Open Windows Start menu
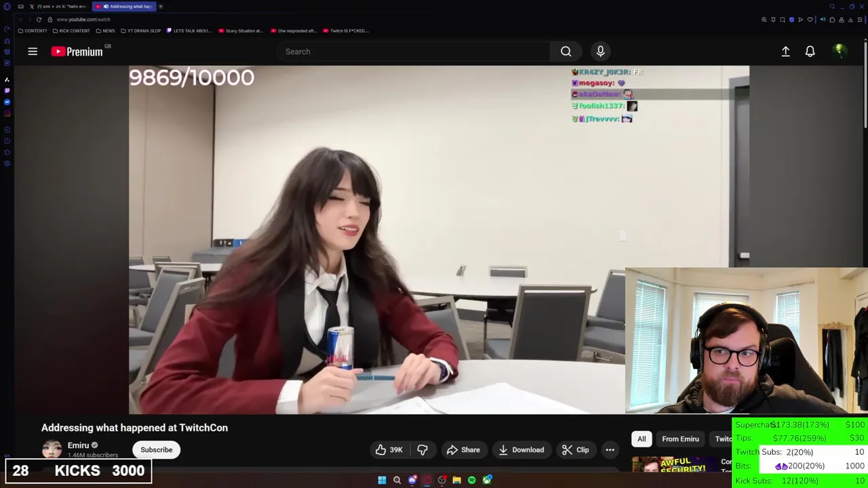Viewport: 868px width, 488px height. pos(382,480)
